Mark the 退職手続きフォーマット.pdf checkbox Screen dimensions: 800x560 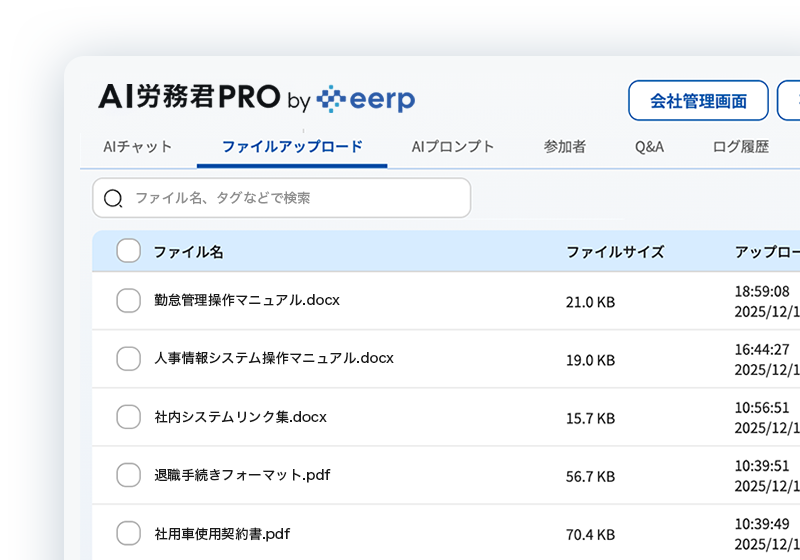[x=128, y=475]
